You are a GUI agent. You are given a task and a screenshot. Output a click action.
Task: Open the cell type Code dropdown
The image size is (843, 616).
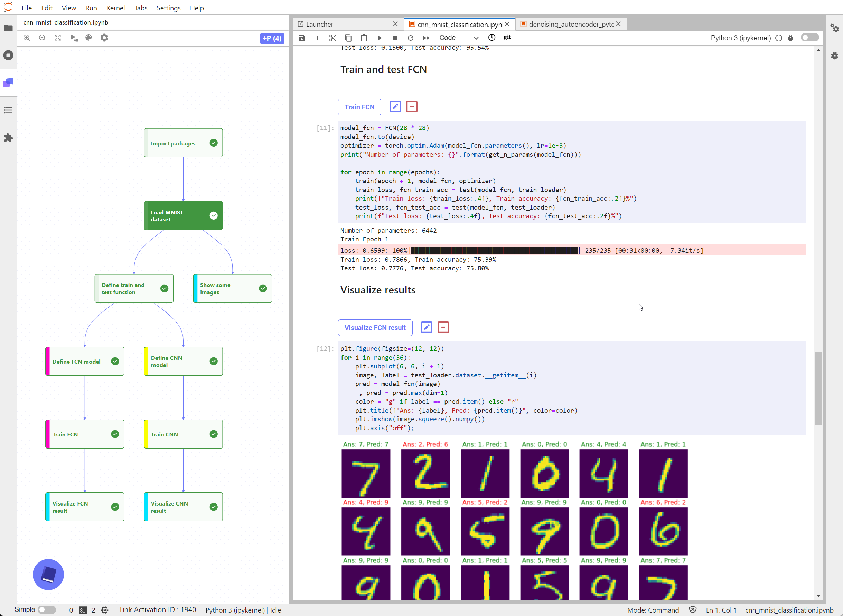click(x=458, y=38)
